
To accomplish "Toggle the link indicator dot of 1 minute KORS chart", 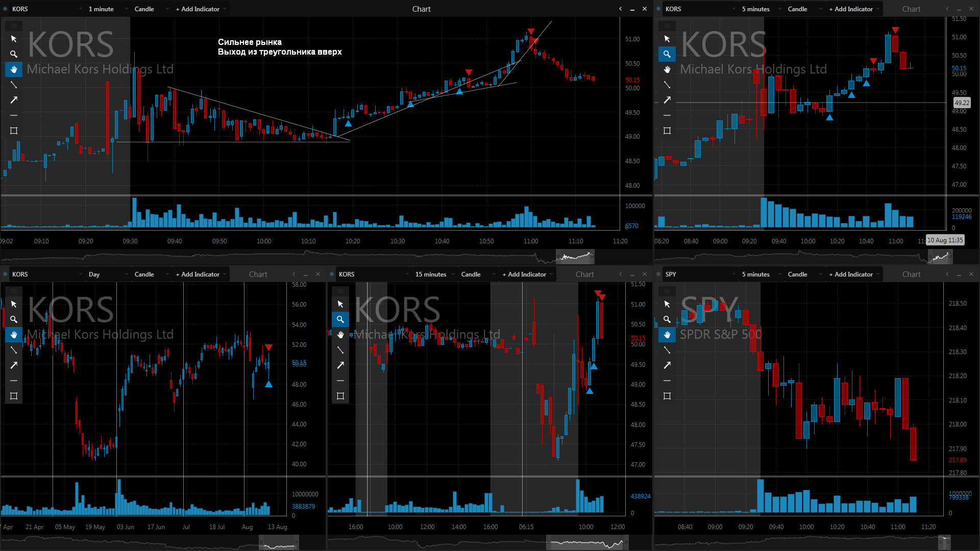I will tap(5, 9).
